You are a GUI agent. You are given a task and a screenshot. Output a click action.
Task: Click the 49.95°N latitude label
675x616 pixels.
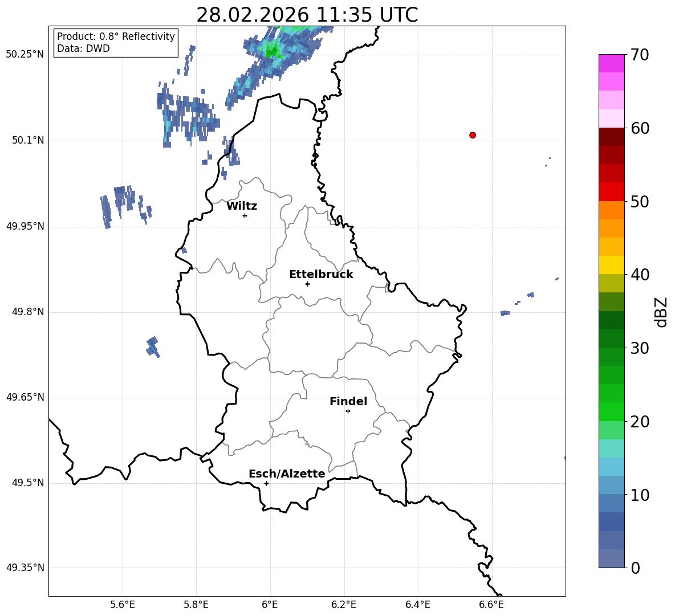25,226
